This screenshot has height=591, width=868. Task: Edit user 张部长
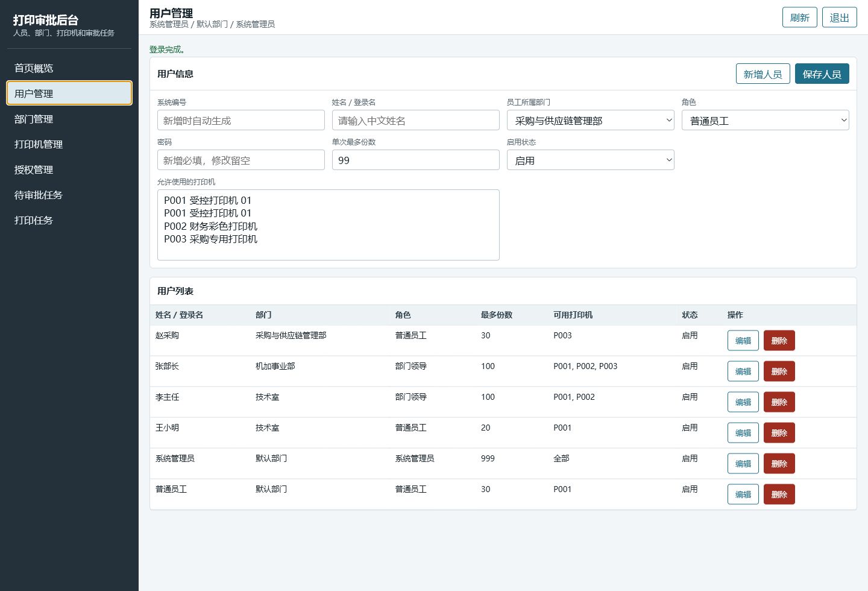(743, 371)
